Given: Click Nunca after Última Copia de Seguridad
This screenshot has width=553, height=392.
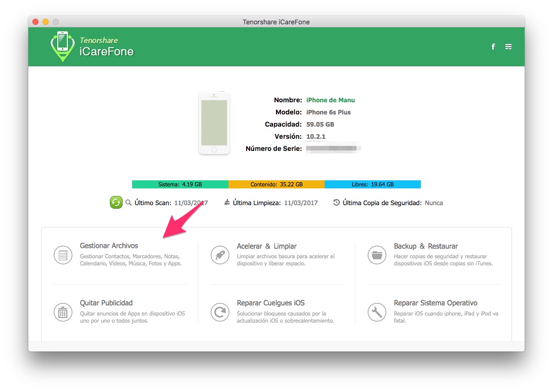Looking at the screenshot, I should coord(434,203).
